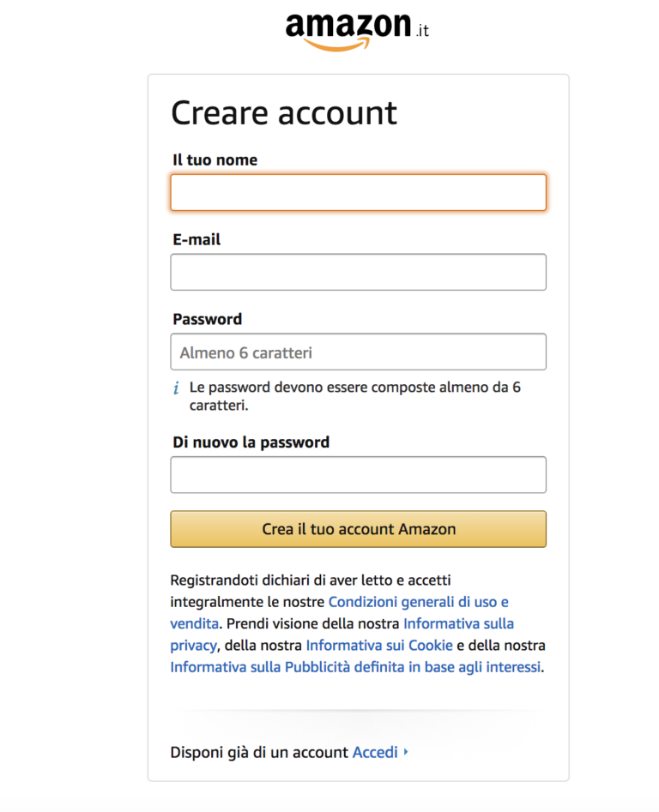The image size is (659, 812).
Task: Click the "Di nuovo la password" field
Action: click(x=358, y=475)
